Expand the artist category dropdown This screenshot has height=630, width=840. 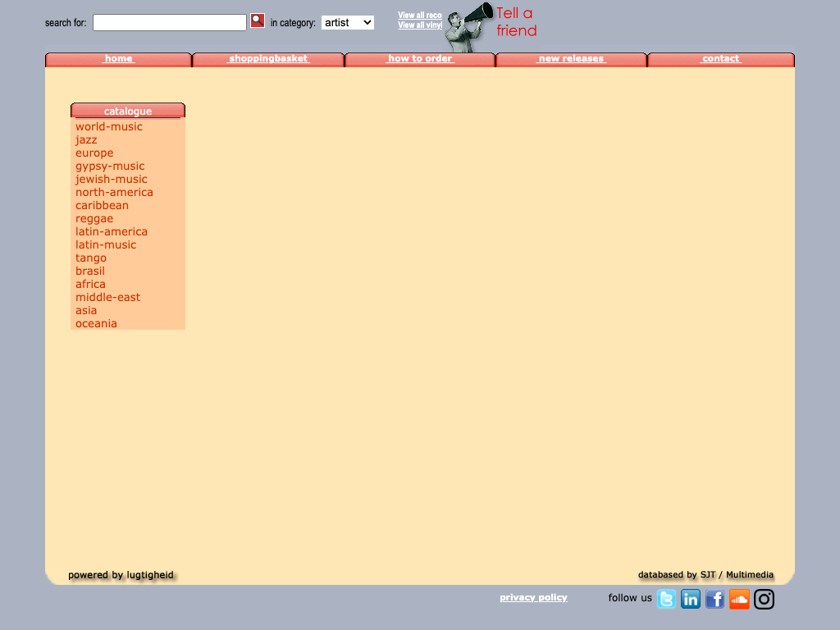click(348, 23)
